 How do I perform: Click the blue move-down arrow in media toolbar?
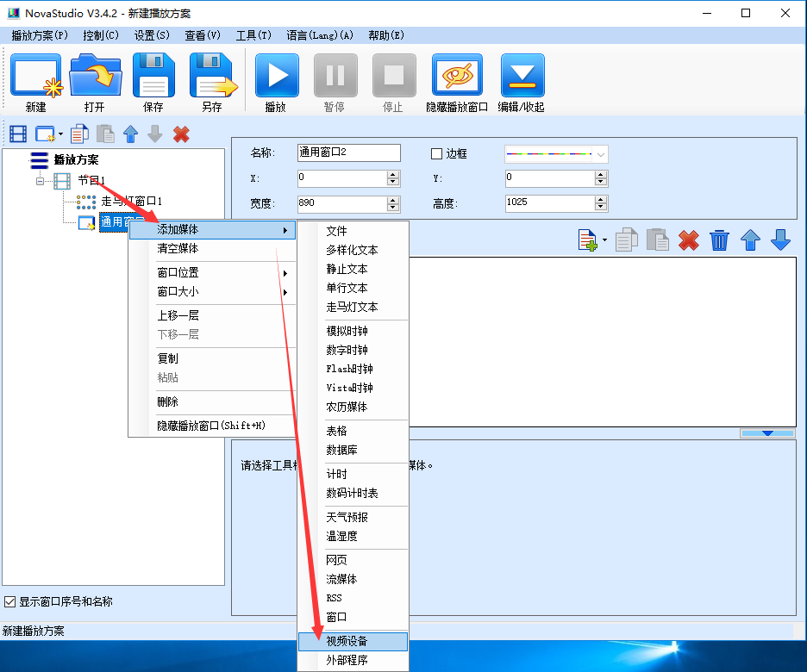point(780,240)
